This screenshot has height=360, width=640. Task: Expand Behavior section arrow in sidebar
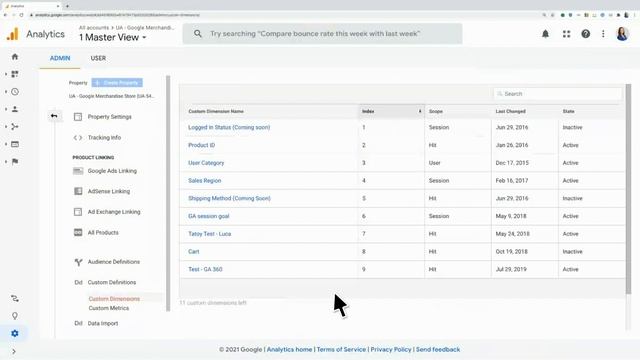[6, 144]
